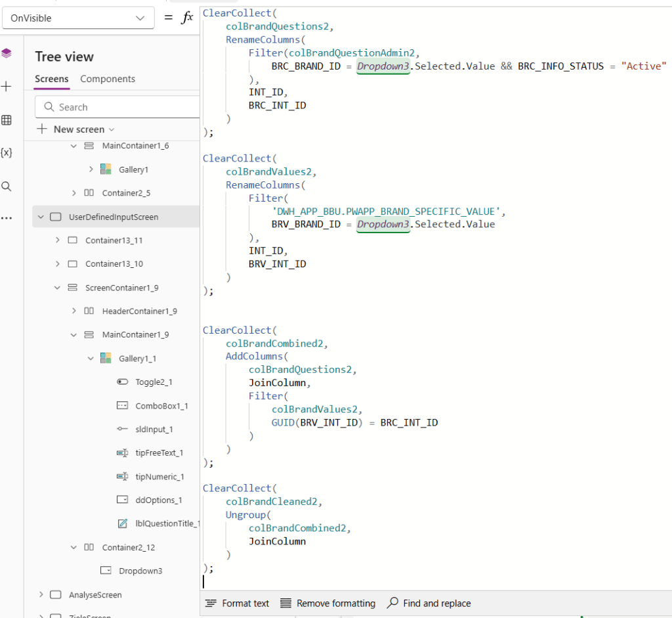Switch to the Components tab
672x618 pixels.
(x=108, y=79)
